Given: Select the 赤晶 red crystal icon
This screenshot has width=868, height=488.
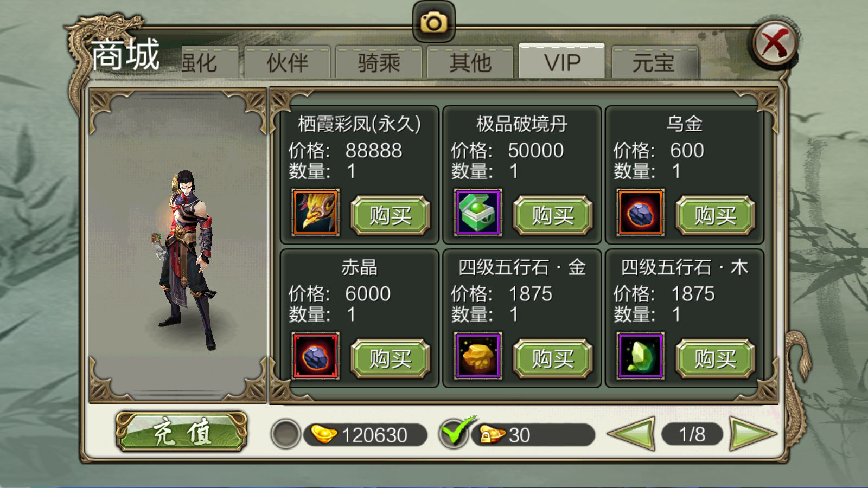Looking at the screenshot, I should point(316,356).
